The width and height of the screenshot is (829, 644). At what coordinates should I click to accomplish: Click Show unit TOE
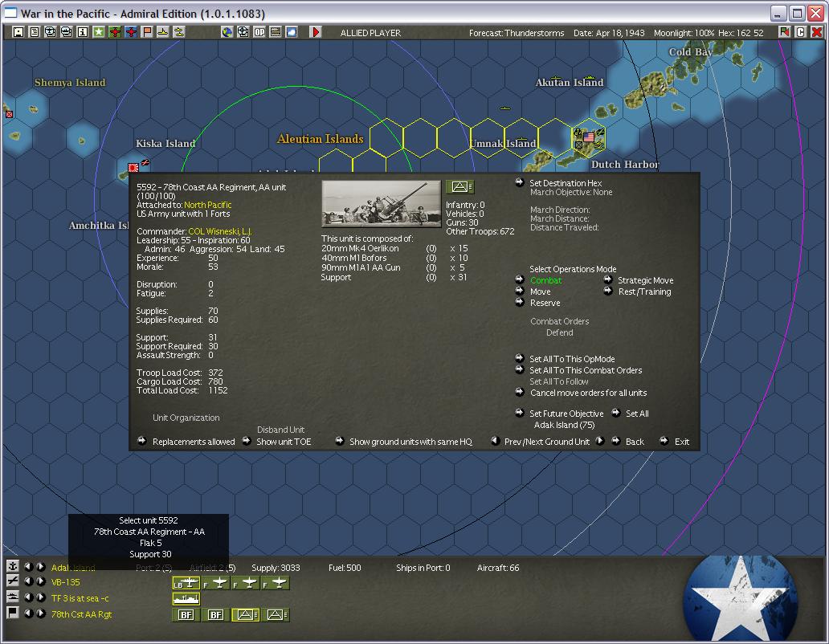coord(284,442)
